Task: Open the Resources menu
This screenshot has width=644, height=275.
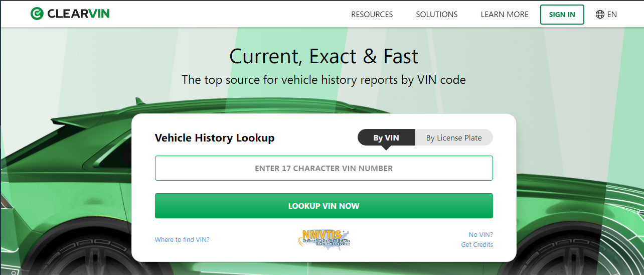Action: pos(372,15)
